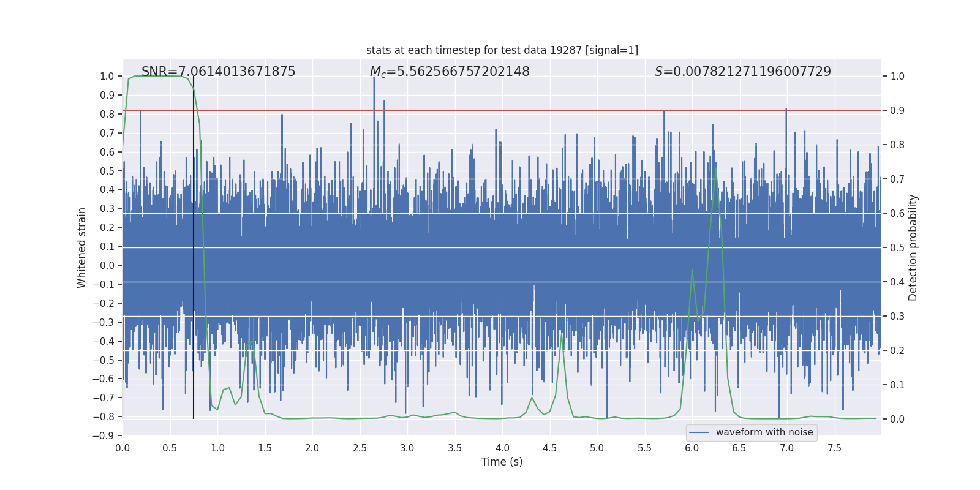Click the black vertical marker line

[x=194, y=276]
